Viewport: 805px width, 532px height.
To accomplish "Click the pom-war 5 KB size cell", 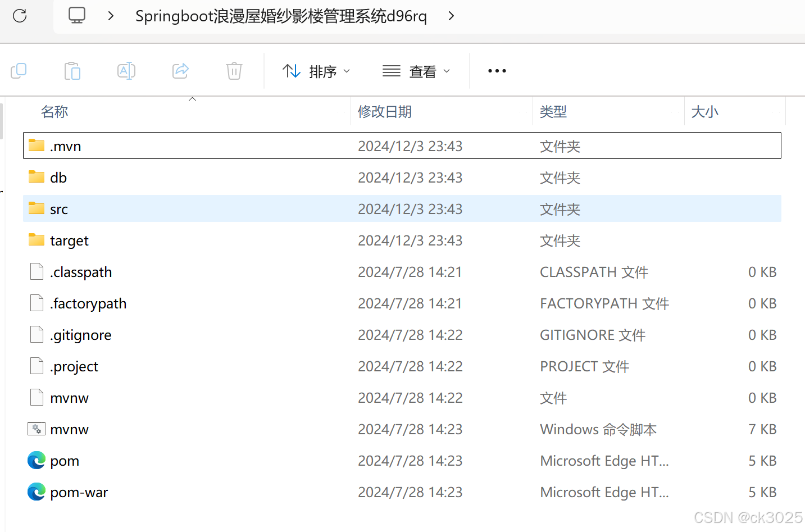I will tap(762, 493).
